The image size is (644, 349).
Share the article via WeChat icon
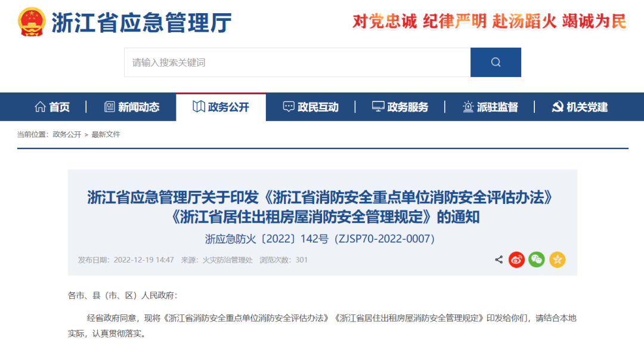(537, 260)
